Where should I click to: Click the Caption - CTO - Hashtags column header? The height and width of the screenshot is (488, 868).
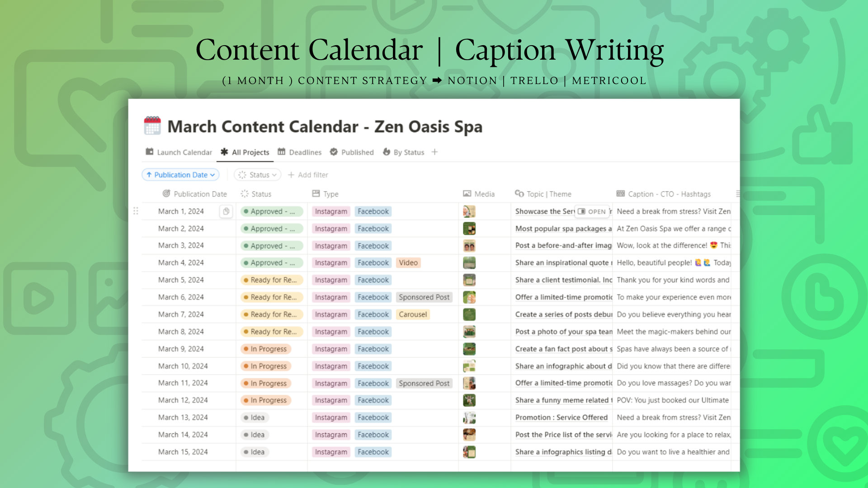pos(663,194)
